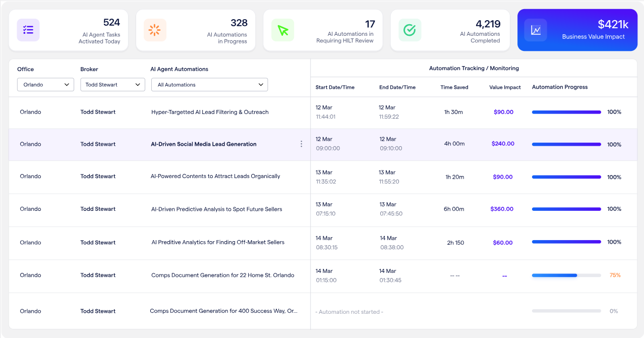Click the chart icon on Business Value Impact

(x=536, y=30)
